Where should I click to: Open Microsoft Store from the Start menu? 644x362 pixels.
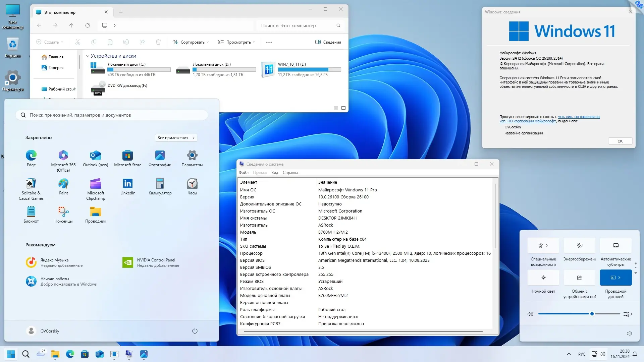coord(128,156)
